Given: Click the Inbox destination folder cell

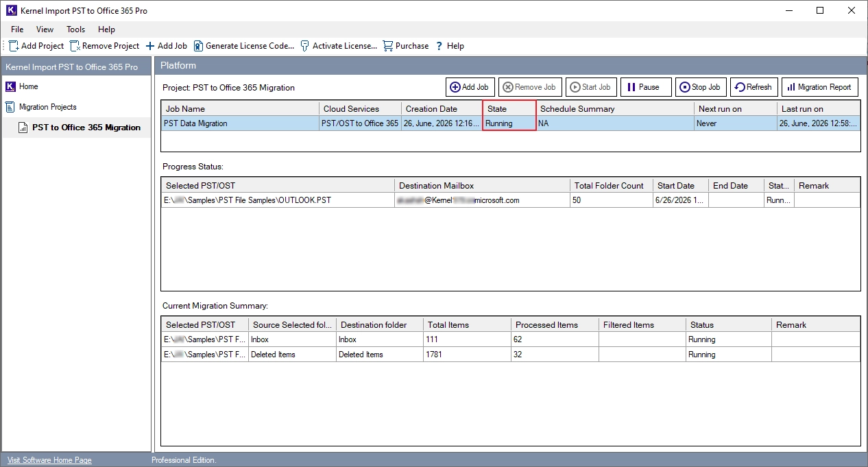Looking at the screenshot, I should pyautogui.click(x=380, y=339).
